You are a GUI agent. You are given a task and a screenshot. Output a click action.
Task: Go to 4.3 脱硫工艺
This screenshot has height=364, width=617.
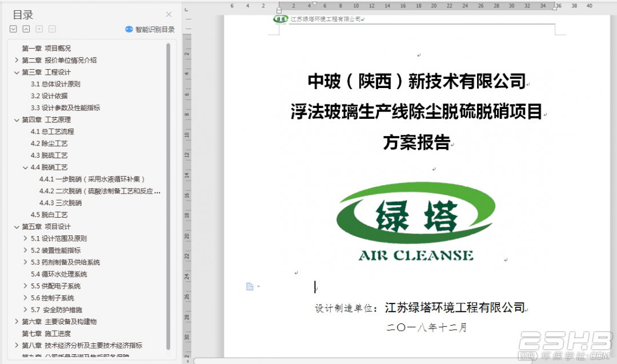pyautogui.click(x=49, y=155)
